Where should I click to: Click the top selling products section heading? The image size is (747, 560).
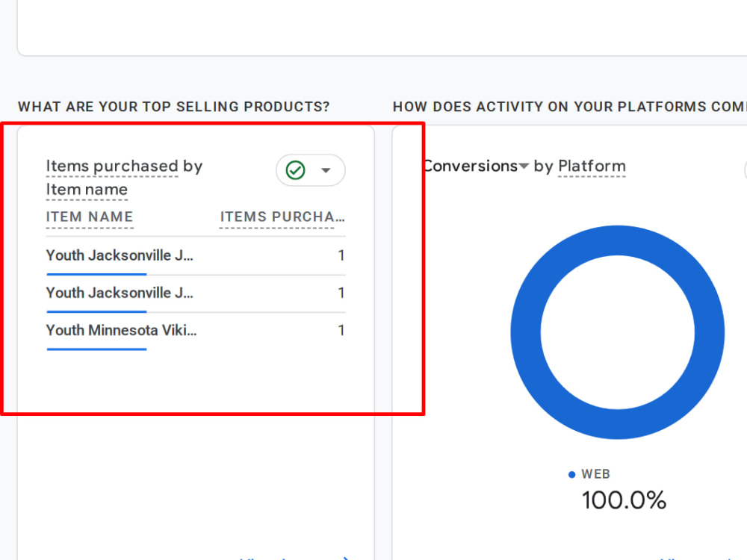click(x=174, y=107)
